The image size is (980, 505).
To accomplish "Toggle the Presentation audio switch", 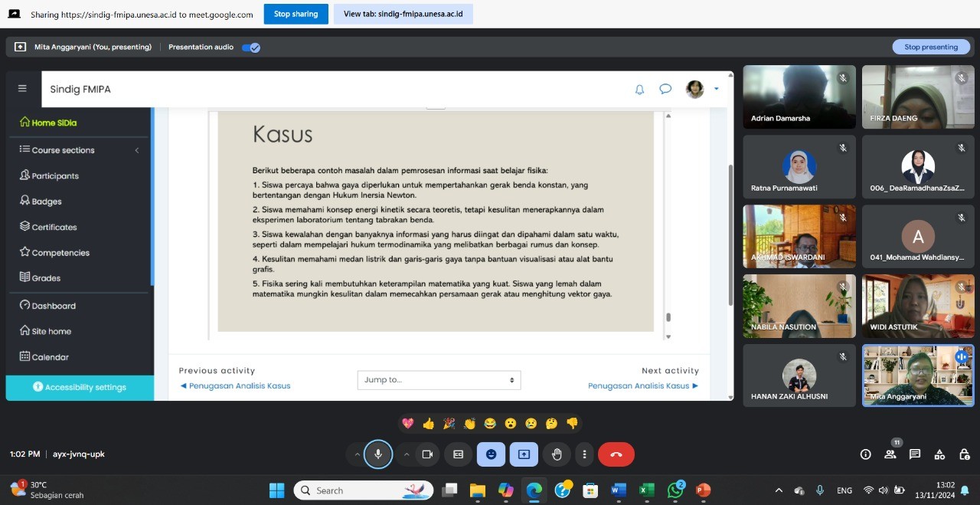I will point(250,48).
